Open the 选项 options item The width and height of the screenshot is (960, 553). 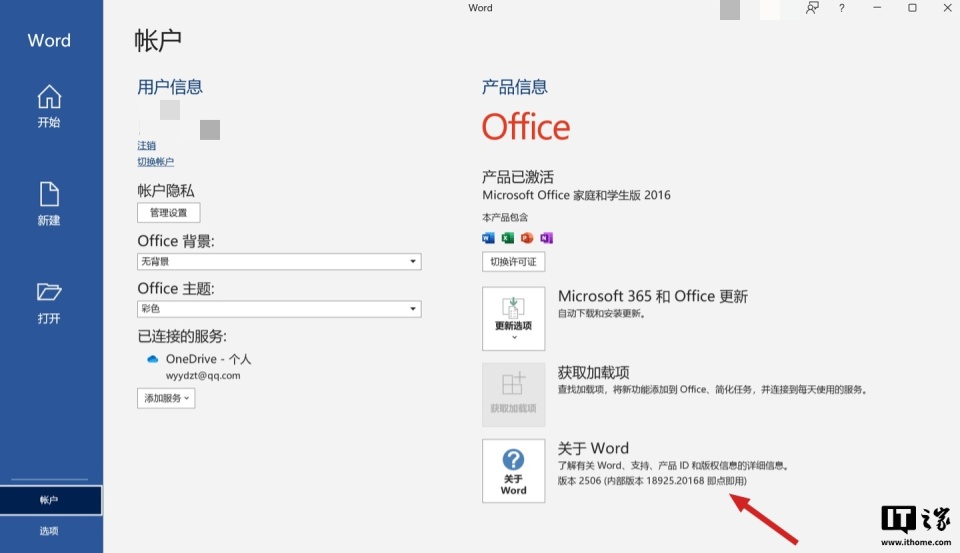49,531
